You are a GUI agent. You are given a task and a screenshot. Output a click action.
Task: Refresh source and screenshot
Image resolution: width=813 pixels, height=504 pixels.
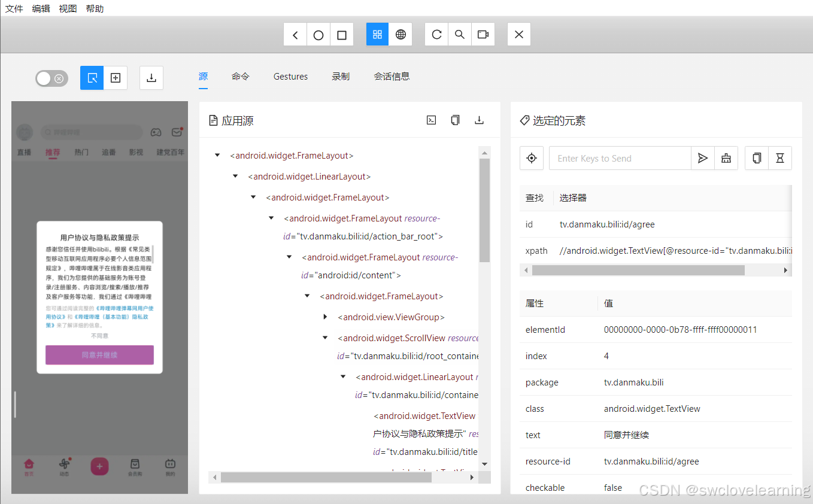click(x=436, y=35)
